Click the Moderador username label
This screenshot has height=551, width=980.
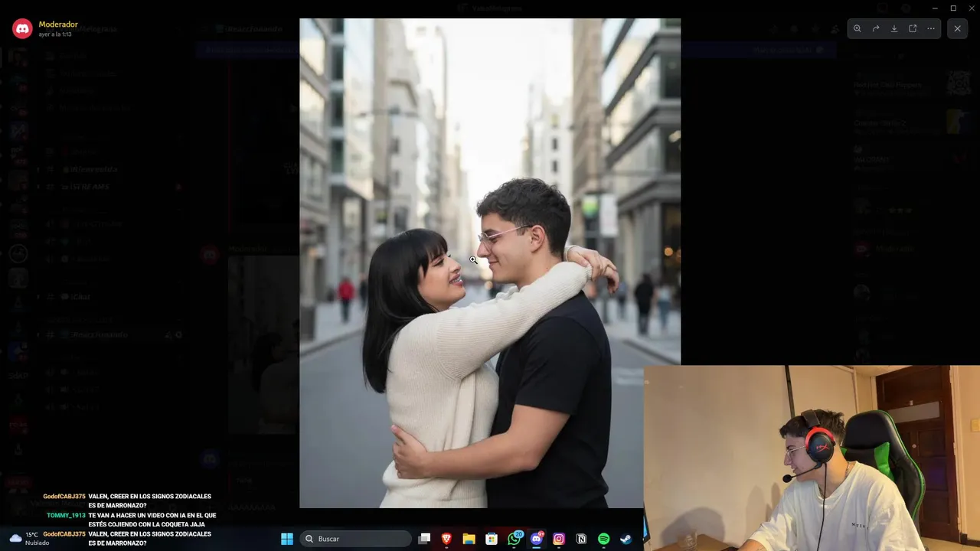(58, 24)
